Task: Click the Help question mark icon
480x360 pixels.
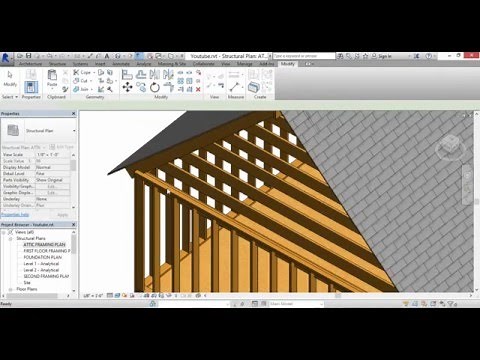Action: 429,56
